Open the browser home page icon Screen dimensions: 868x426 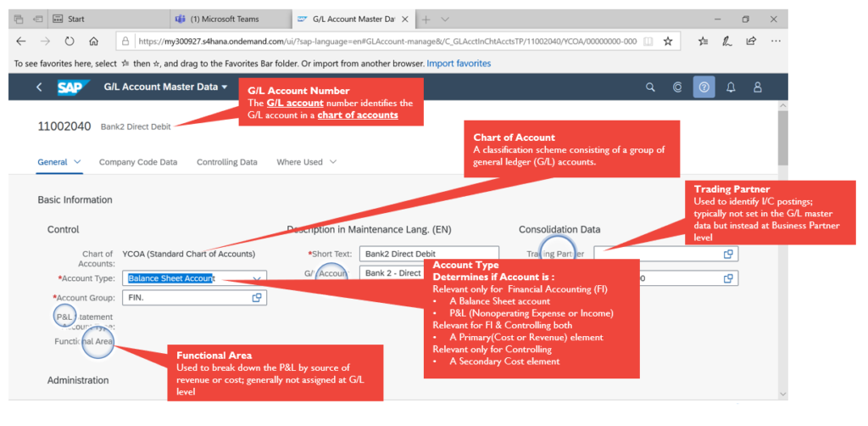(x=93, y=41)
